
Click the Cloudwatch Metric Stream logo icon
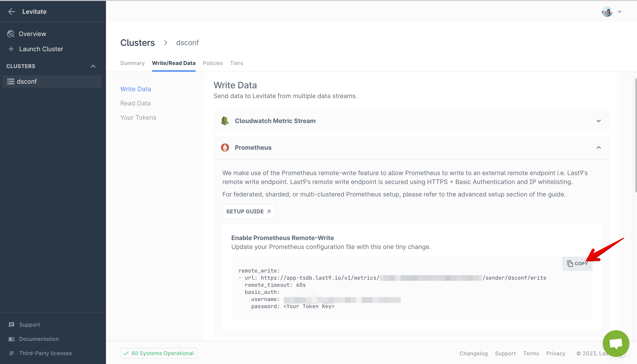click(225, 121)
